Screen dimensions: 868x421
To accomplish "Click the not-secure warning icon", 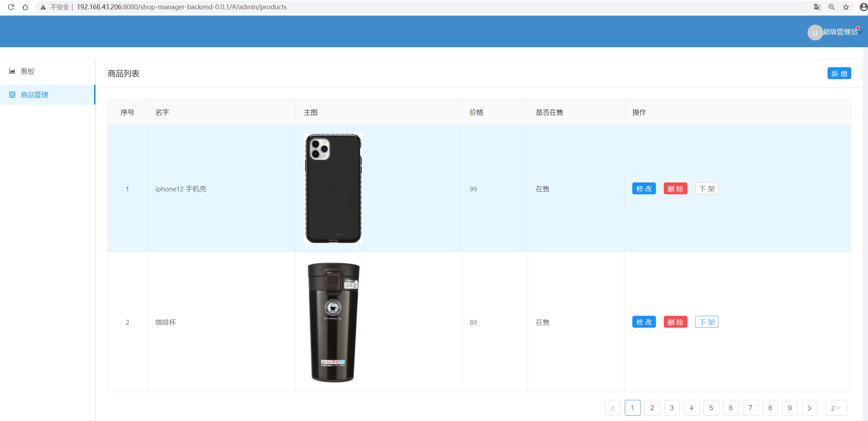I will click(43, 7).
